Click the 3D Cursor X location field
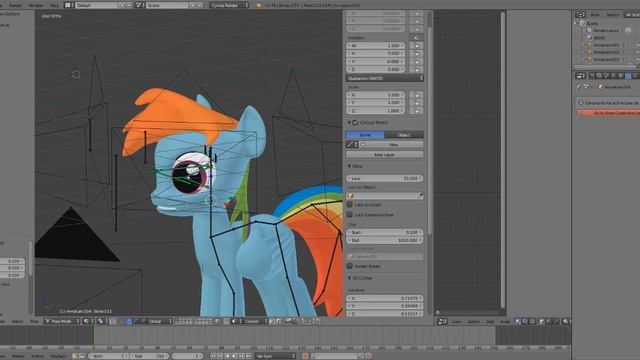 (x=384, y=298)
